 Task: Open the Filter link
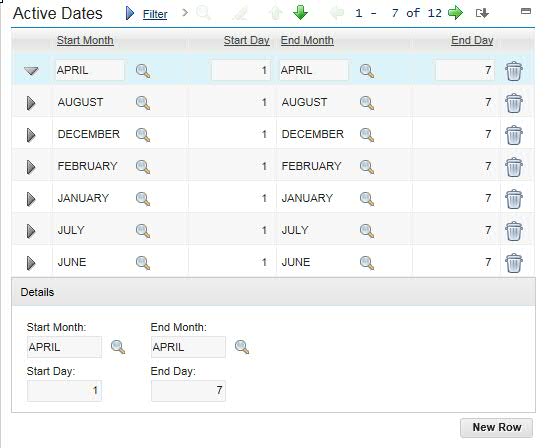coord(155,14)
